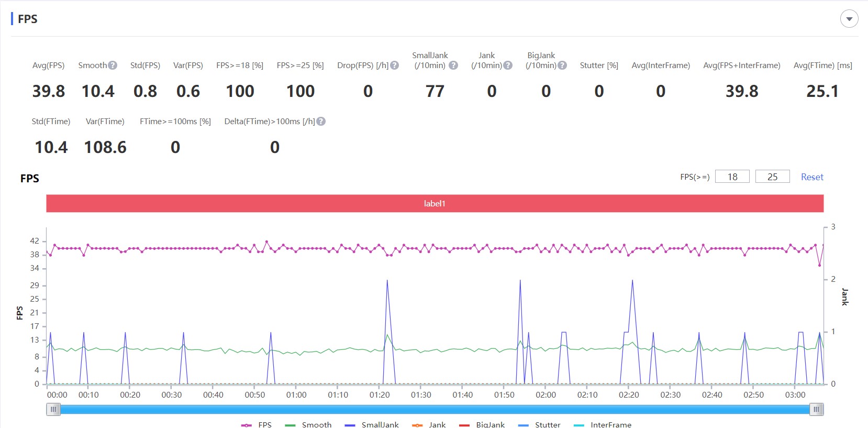Click the Jank (/10min) question mark icon
Image resolution: width=868 pixels, height=428 pixels.
coord(508,65)
